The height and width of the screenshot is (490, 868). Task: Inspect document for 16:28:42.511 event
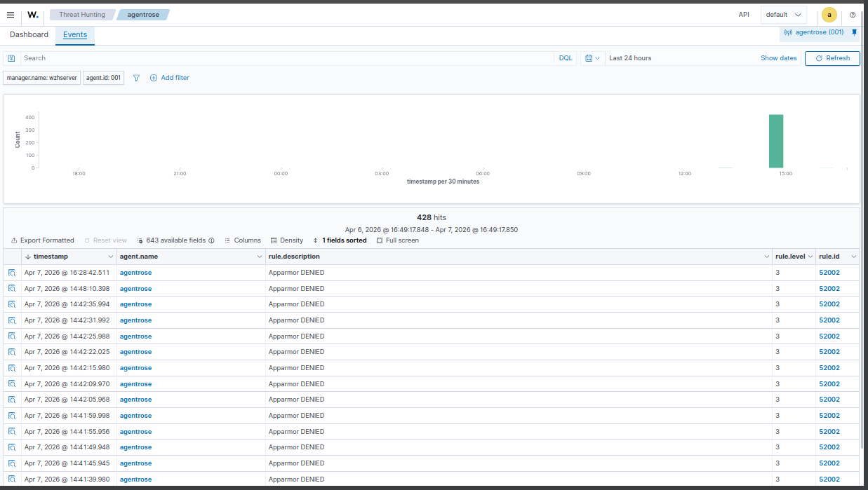pos(12,273)
